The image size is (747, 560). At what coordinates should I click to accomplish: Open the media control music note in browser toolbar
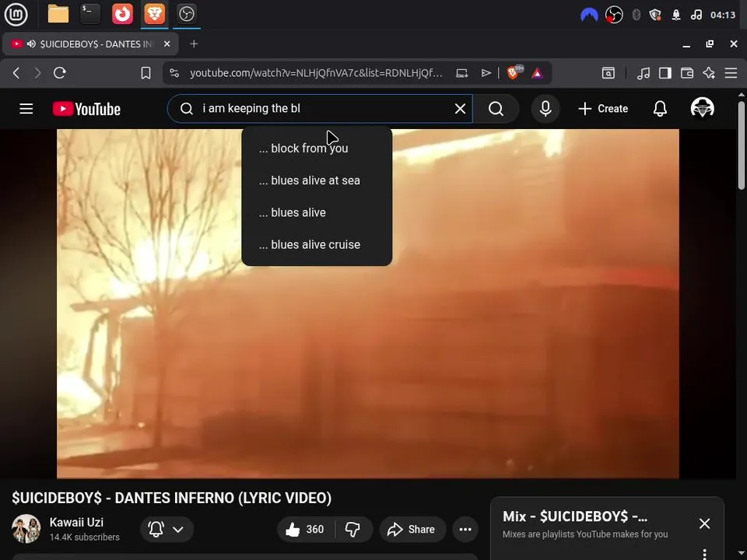click(x=644, y=73)
